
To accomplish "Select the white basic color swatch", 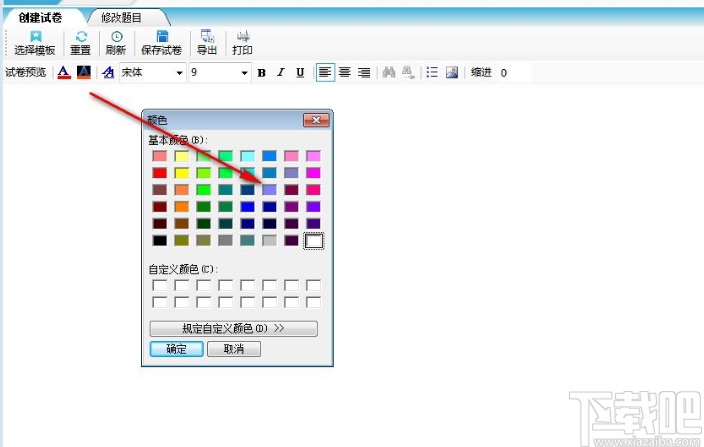I will (313, 241).
